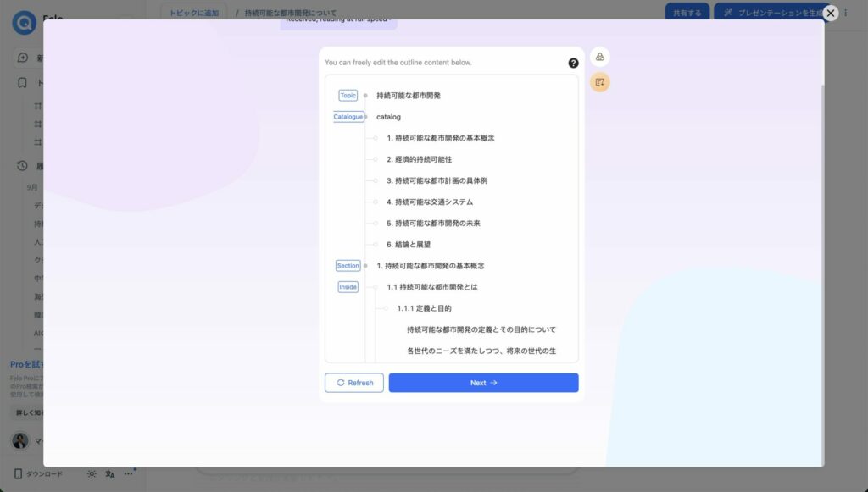This screenshot has height=492, width=868.
Task: Open the help question mark icon
Action: [575, 62]
